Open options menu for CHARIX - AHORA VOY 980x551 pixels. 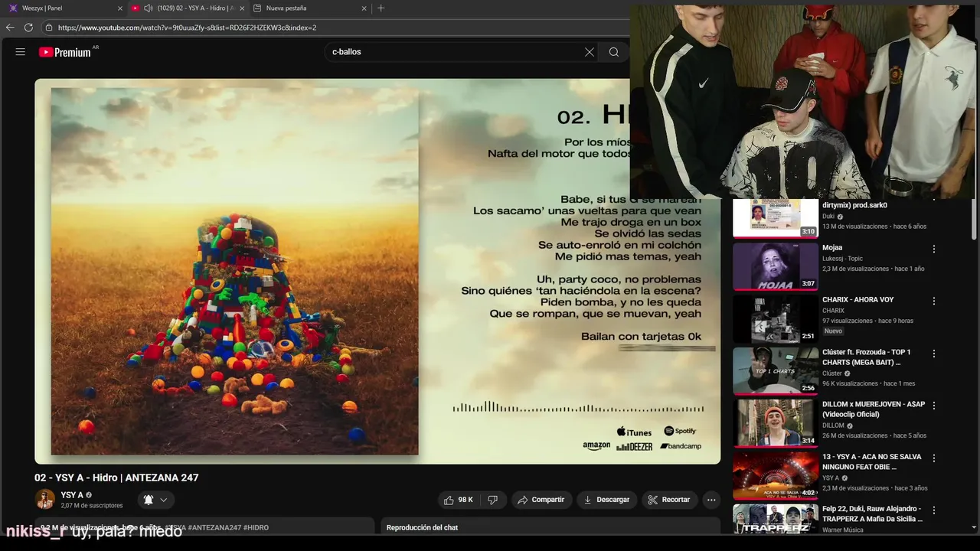(x=934, y=301)
